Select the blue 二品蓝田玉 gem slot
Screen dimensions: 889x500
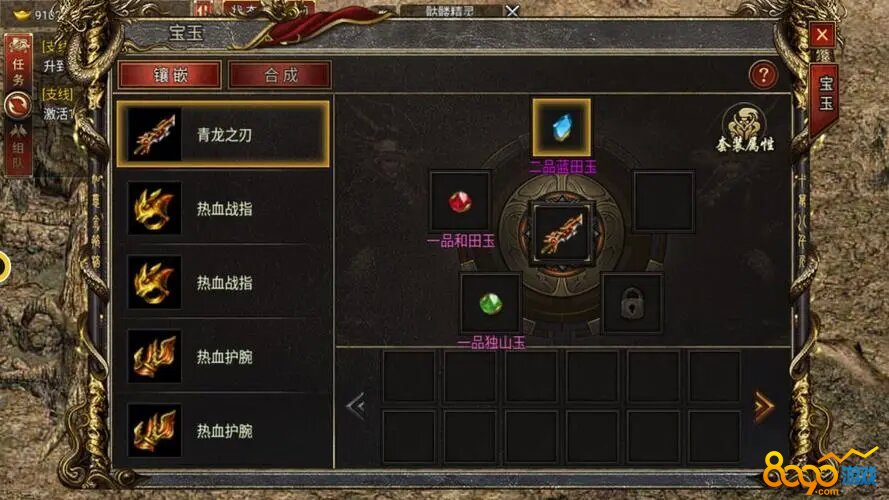pyautogui.click(x=561, y=128)
